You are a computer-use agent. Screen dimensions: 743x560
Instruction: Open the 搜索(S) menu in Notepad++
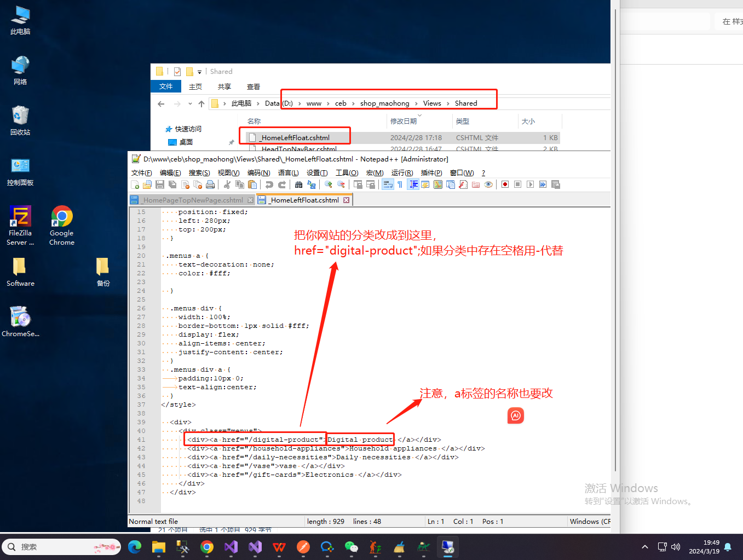click(x=199, y=173)
